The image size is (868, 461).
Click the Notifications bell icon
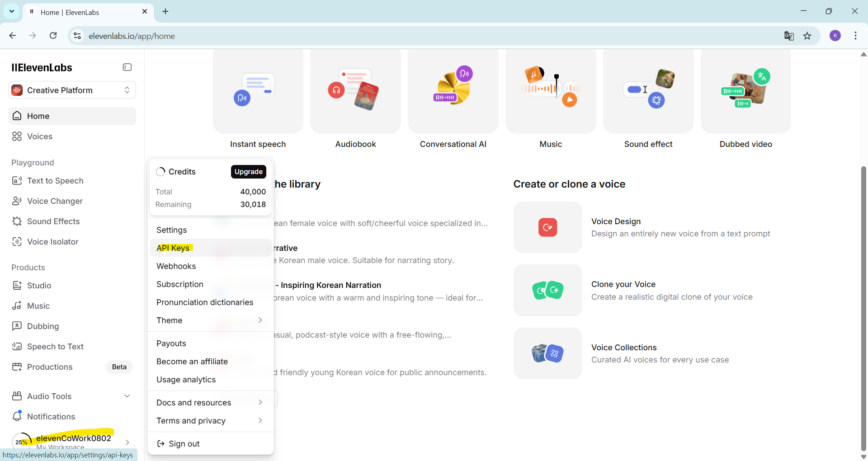(17, 416)
